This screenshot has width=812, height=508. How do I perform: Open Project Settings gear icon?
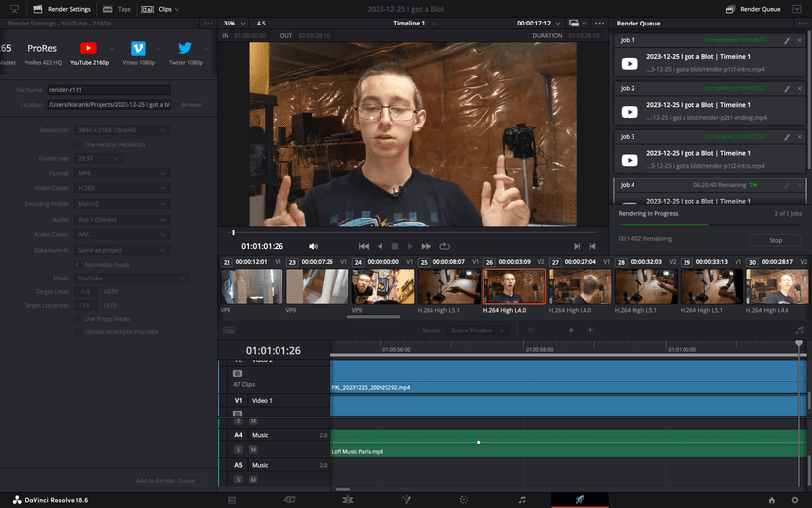[x=795, y=499]
